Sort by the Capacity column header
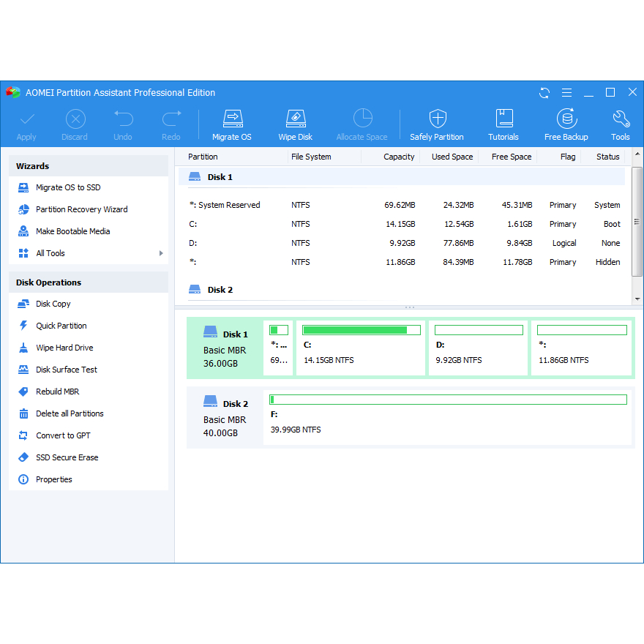The image size is (644, 644). (398, 157)
